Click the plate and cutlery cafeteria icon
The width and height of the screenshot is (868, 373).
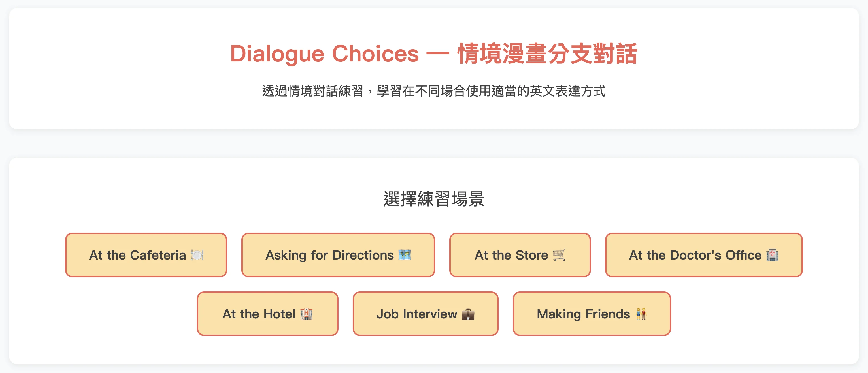point(197,255)
